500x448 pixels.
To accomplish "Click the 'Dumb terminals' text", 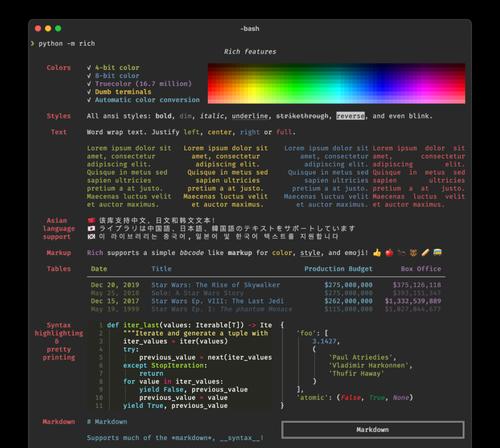I will [123, 92].
